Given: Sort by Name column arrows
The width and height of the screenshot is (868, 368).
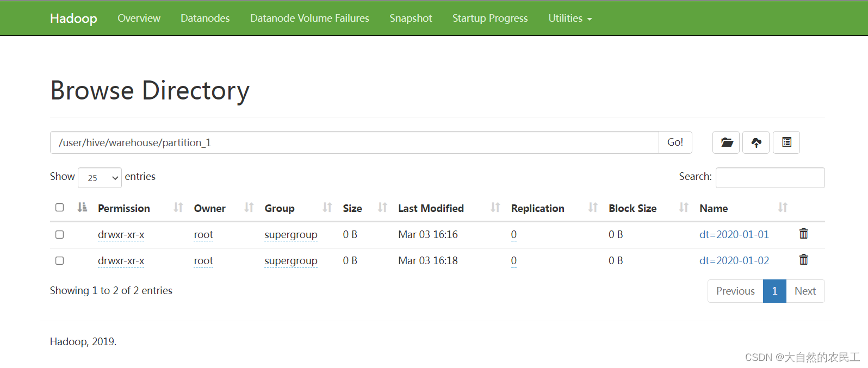Looking at the screenshot, I should [783, 208].
